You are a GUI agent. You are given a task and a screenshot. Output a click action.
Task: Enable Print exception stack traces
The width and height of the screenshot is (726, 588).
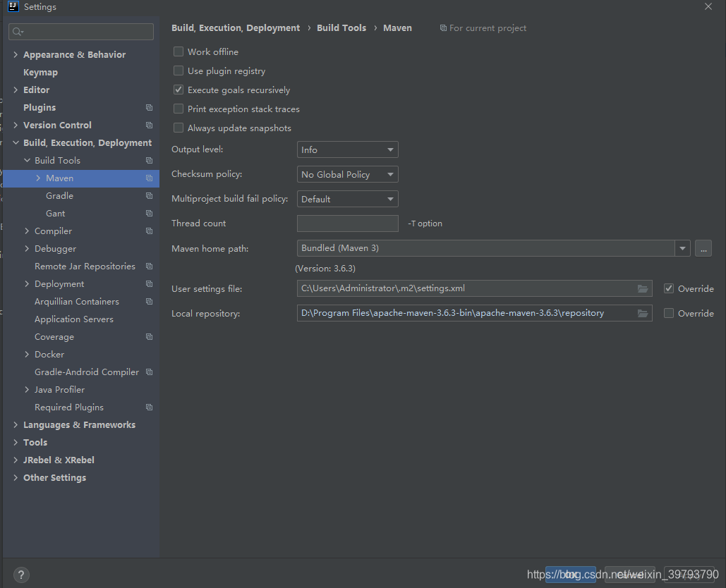(x=179, y=109)
